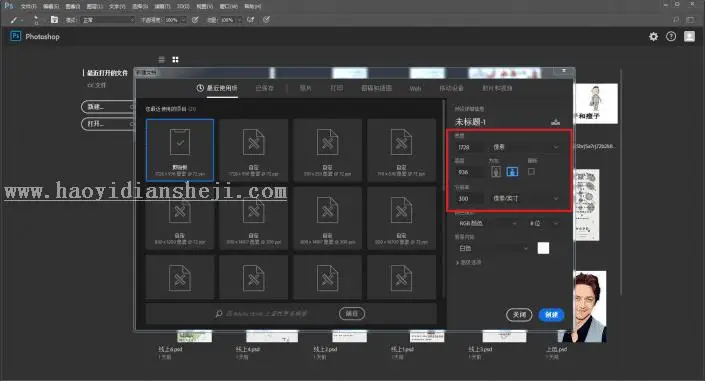Switch recent files to list view

coord(161,59)
